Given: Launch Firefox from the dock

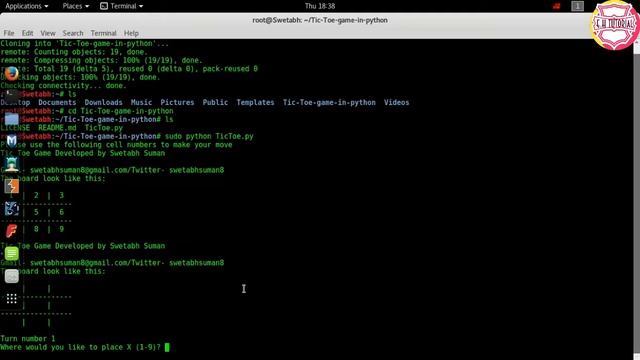Looking at the screenshot, I should [11, 74].
